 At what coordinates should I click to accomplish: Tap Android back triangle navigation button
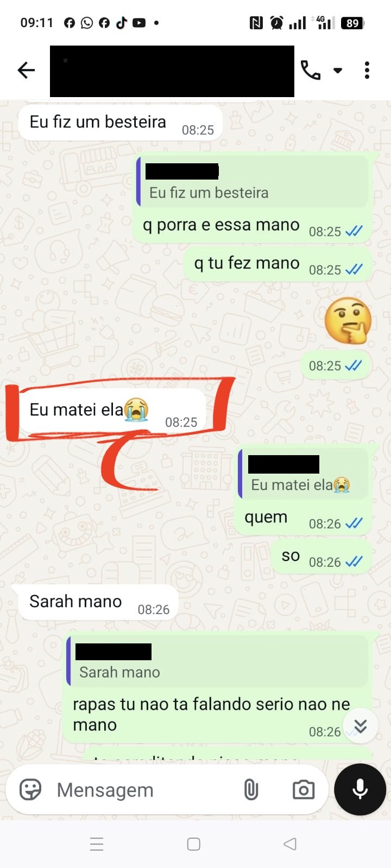pos(291,844)
